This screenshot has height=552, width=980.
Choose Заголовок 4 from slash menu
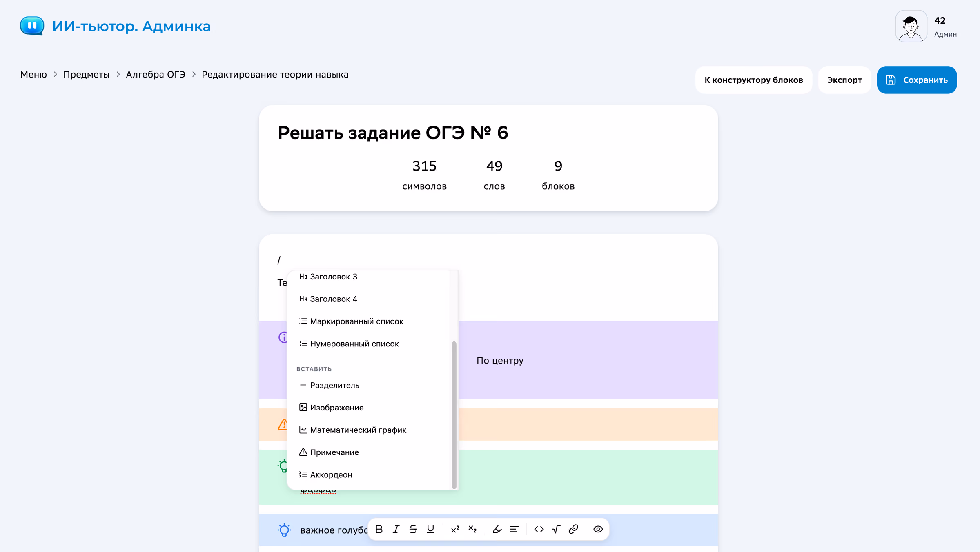[368, 299]
